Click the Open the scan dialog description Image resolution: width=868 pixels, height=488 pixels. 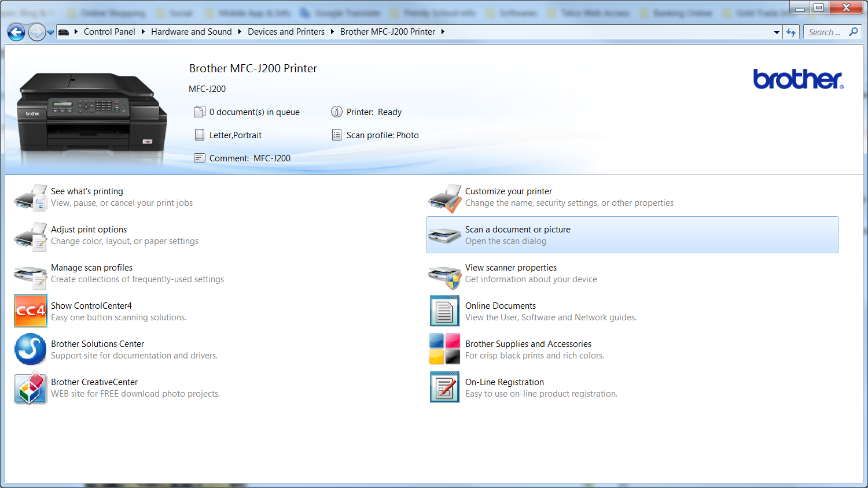click(x=506, y=241)
